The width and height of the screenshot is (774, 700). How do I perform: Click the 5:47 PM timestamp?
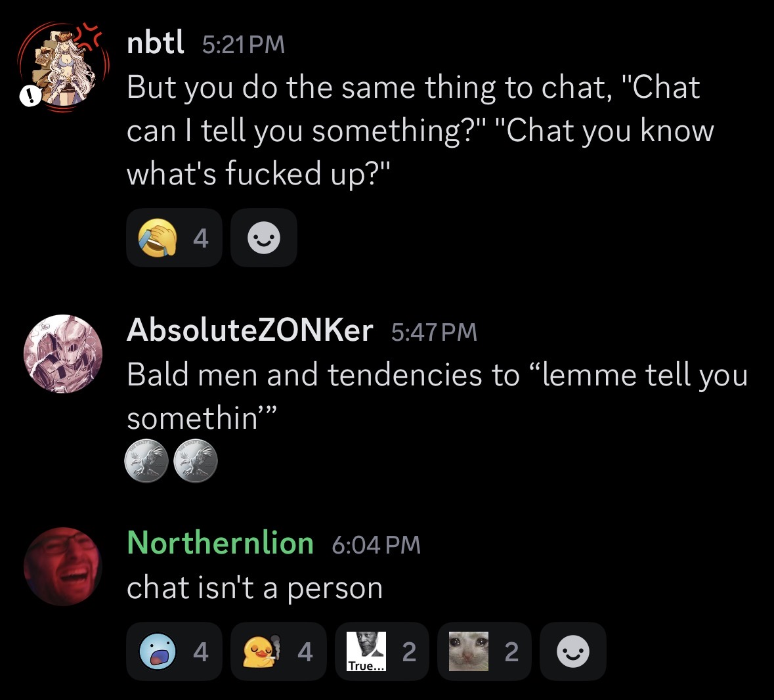pos(434,332)
